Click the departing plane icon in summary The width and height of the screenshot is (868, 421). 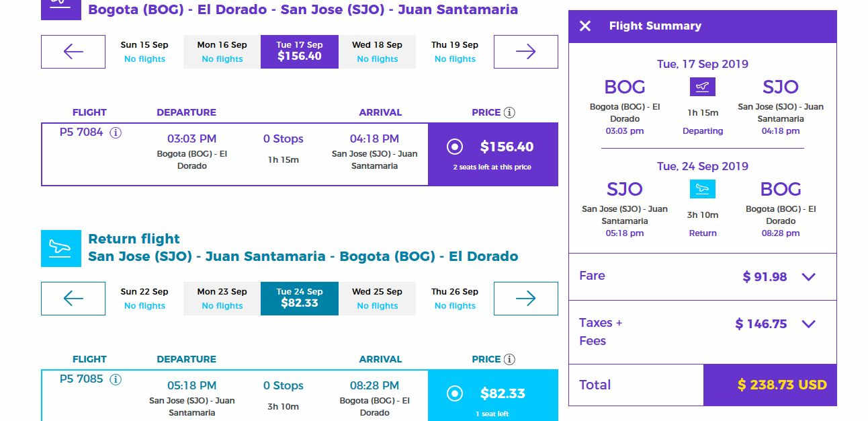(703, 87)
